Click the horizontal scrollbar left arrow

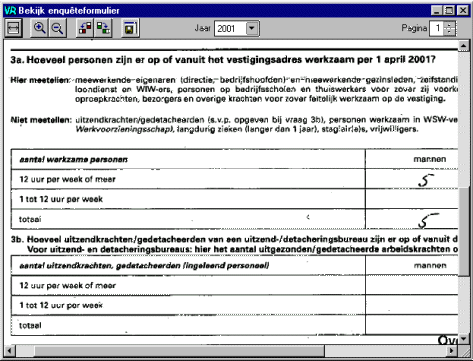[x=10, y=351]
